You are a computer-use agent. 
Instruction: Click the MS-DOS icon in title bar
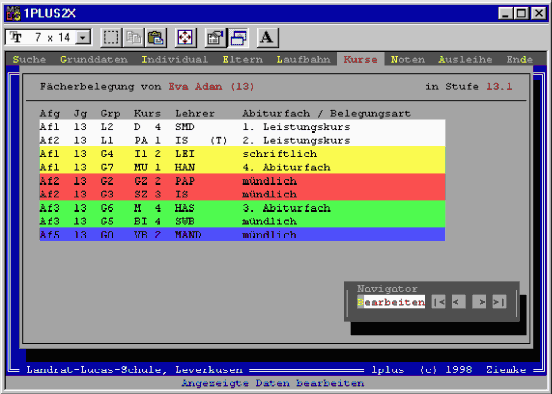pos(13,13)
